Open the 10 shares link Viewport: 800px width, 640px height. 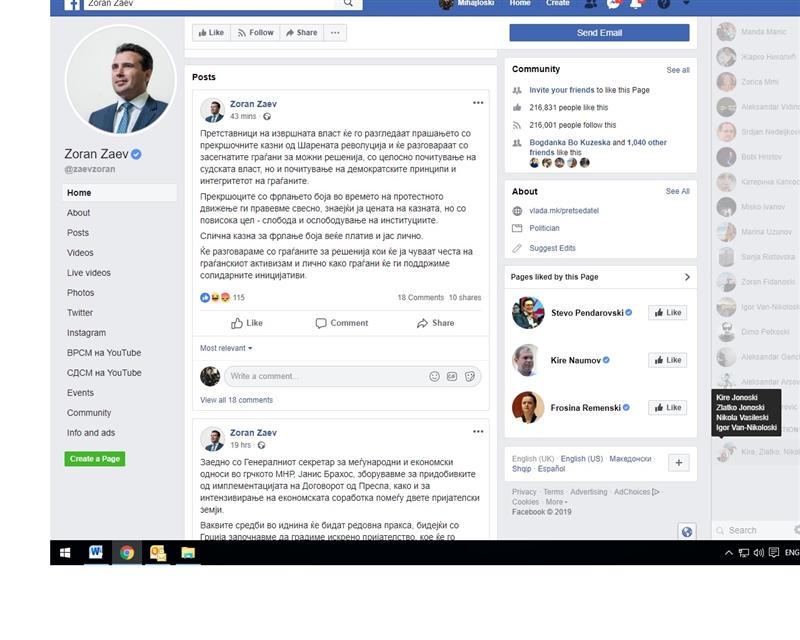point(465,298)
